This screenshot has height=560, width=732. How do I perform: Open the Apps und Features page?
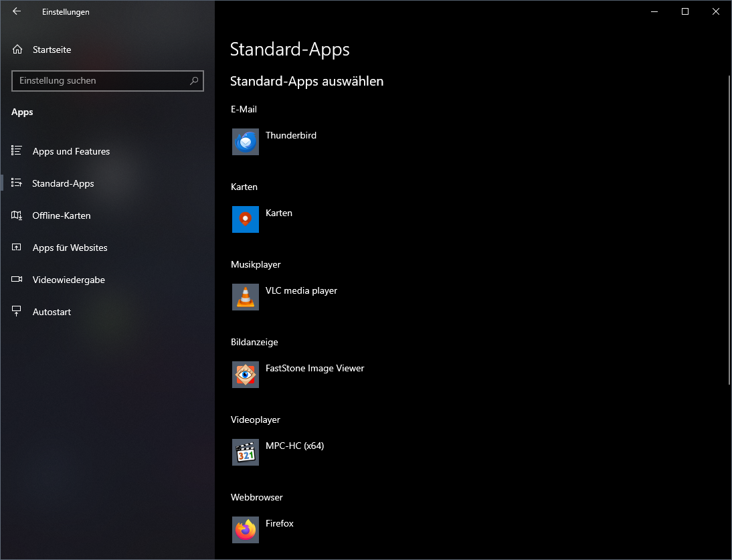(107, 151)
